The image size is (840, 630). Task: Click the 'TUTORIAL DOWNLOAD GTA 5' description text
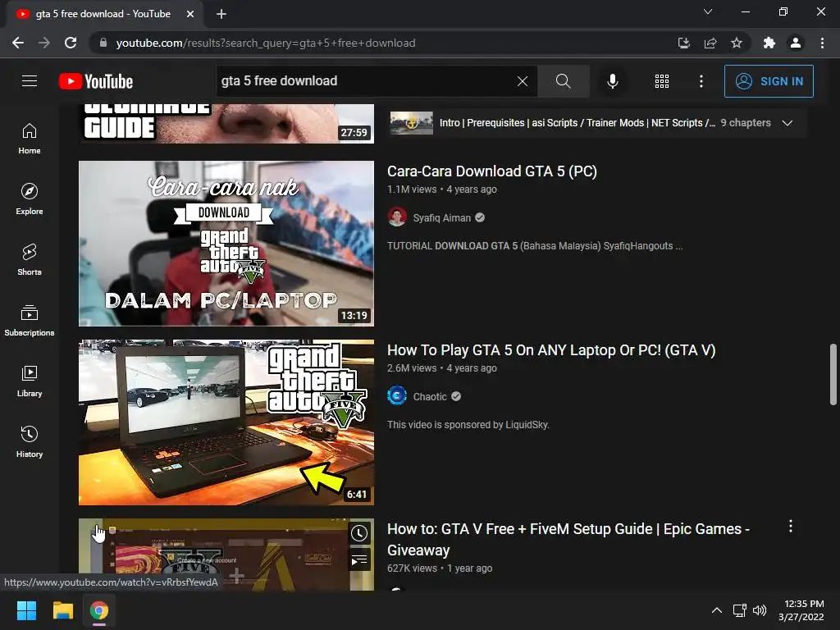click(535, 246)
